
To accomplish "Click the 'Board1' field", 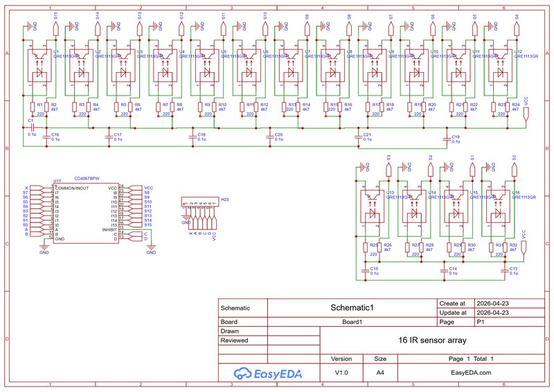I will coord(352,322).
